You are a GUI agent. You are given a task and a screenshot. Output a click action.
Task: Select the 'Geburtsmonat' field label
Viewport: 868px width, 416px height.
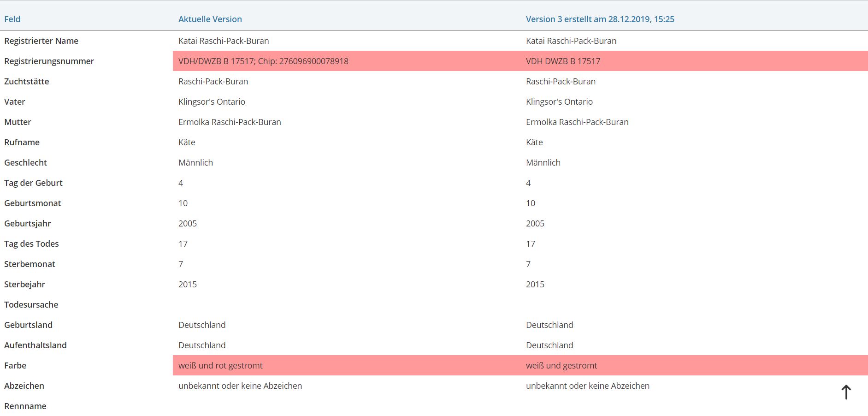[33, 203]
